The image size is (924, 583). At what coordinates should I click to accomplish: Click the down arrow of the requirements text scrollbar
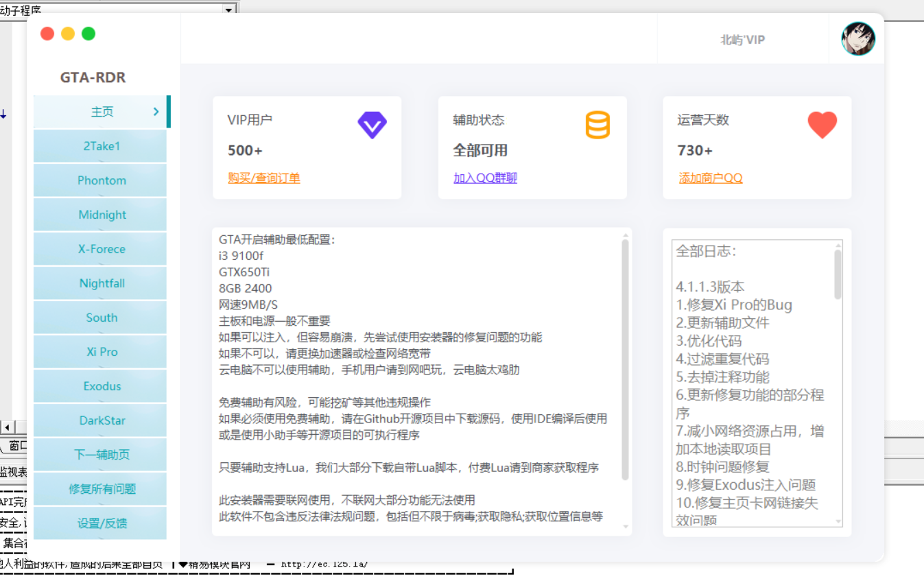coord(625,527)
